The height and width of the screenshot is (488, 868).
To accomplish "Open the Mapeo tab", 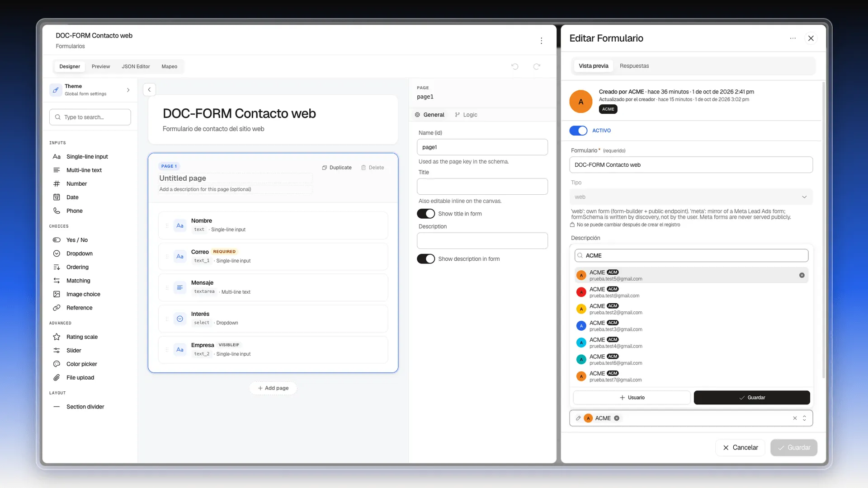I will point(170,66).
